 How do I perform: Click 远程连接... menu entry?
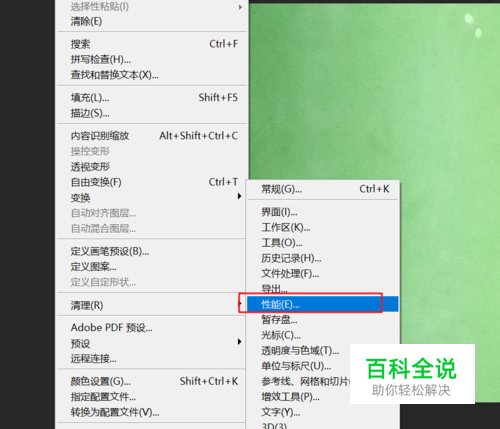coord(152,359)
